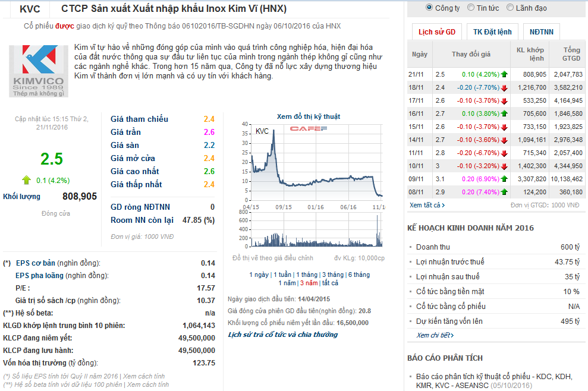Image resolution: width=588 pixels, height=391 pixels.
Task: Click the up arrow in the 16/11 row
Action: [x=504, y=113]
